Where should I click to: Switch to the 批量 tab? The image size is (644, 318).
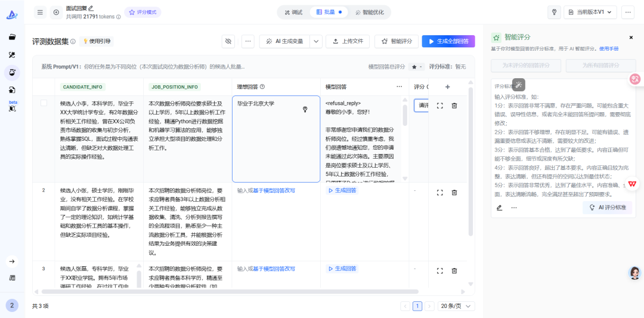point(329,13)
